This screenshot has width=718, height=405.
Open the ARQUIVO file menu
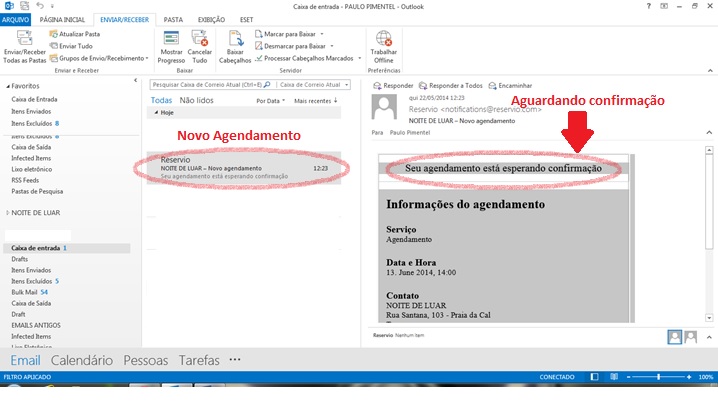[17, 19]
